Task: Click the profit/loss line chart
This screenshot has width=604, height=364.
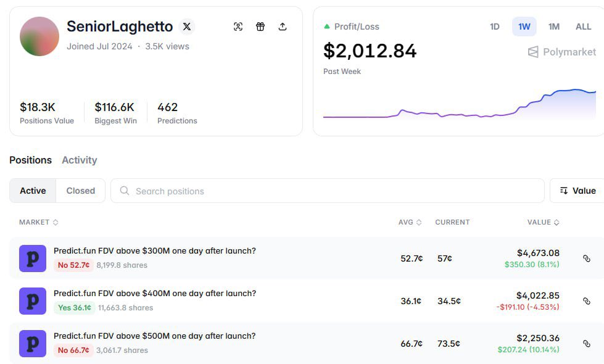Action: coord(460,104)
